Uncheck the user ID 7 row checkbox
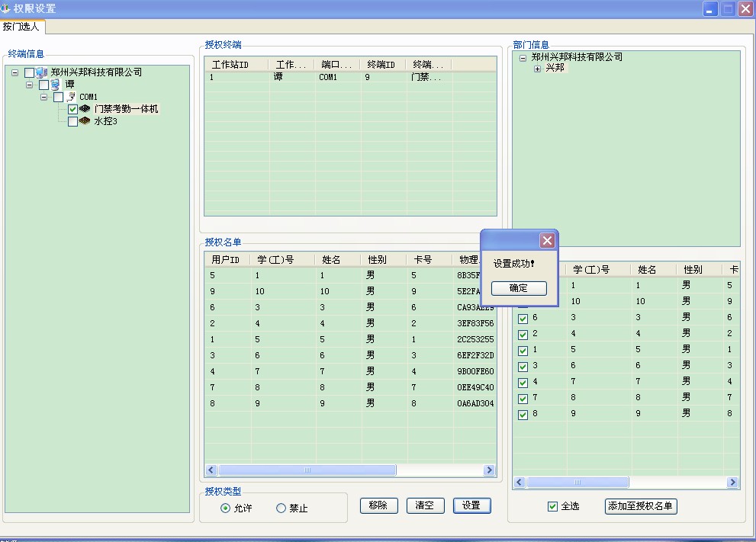Image resolution: width=756 pixels, height=542 pixels. point(523,399)
